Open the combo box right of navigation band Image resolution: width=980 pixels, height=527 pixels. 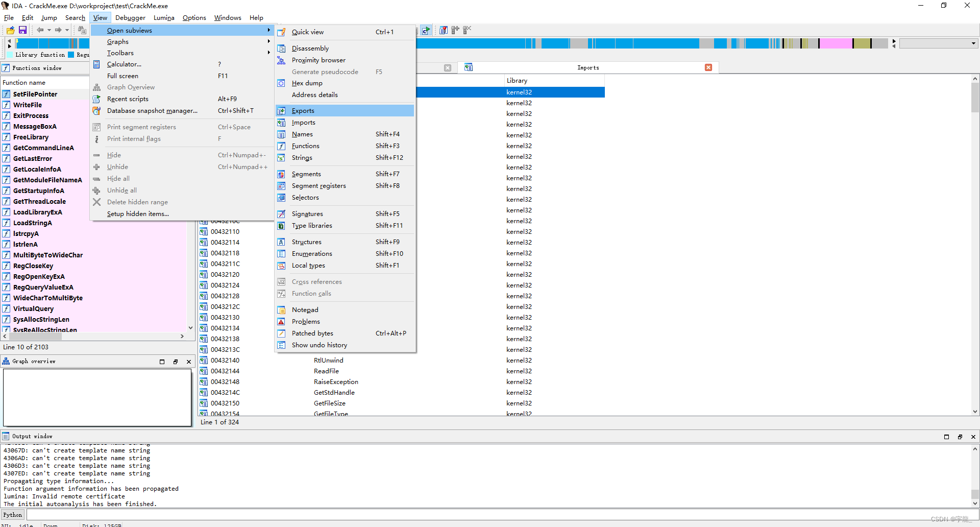(938, 43)
